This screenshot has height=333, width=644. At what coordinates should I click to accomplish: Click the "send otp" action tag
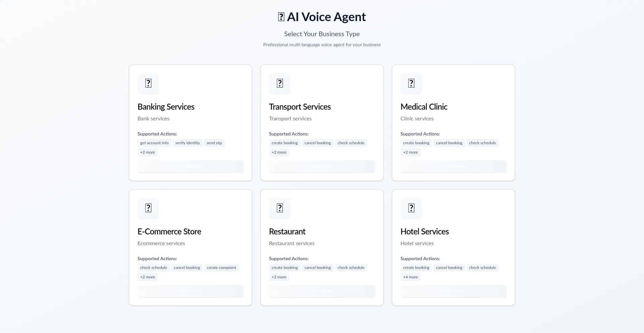(214, 143)
